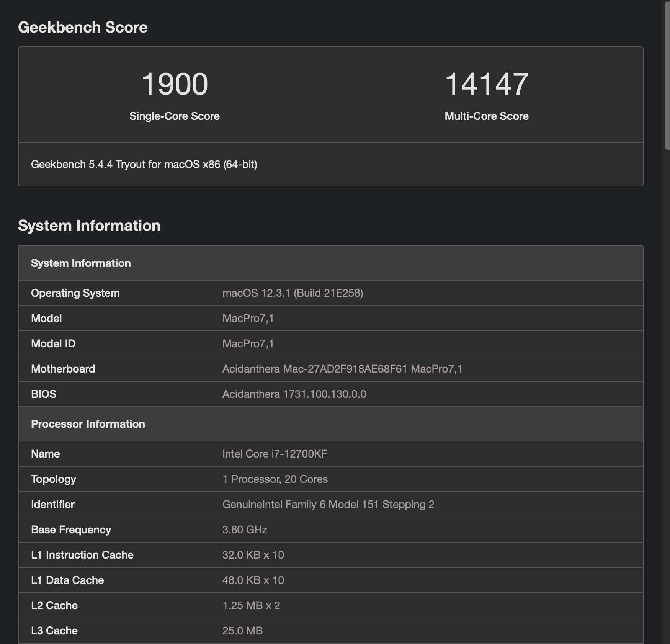Select the multi-core score 14147
This screenshot has width=670, height=644.
(x=487, y=84)
